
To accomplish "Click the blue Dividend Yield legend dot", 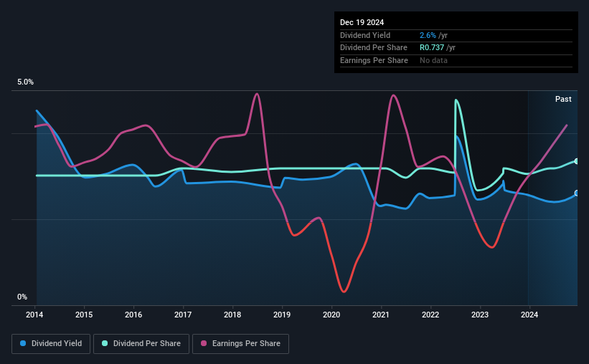I will pyautogui.click(x=23, y=343).
